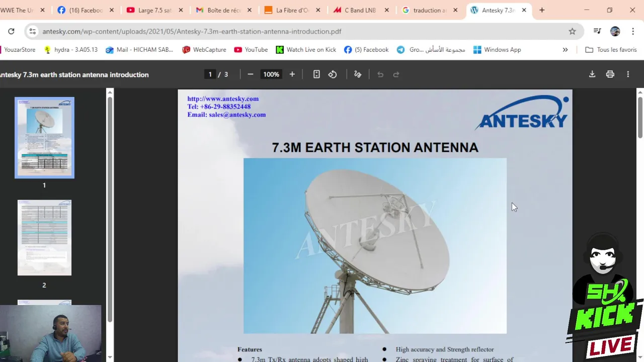Click the undo arrow in PDF toolbar
The width and height of the screenshot is (644, 362).
380,74
